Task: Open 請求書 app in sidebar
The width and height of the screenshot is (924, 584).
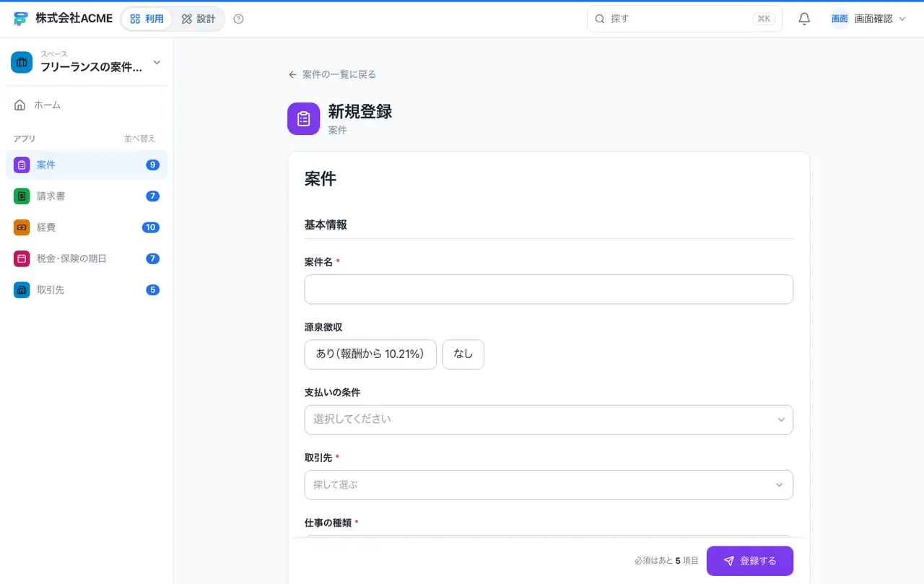Action: coord(87,196)
